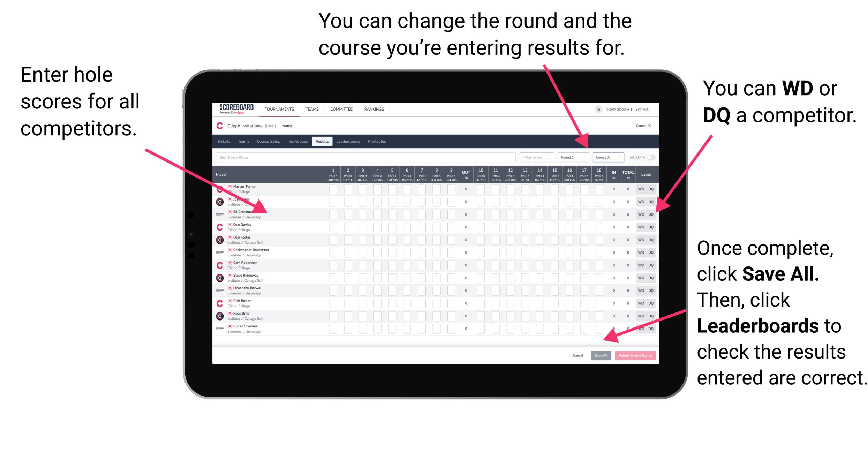
Task: Click the Save All button
Action: click(x=601, y=355)
